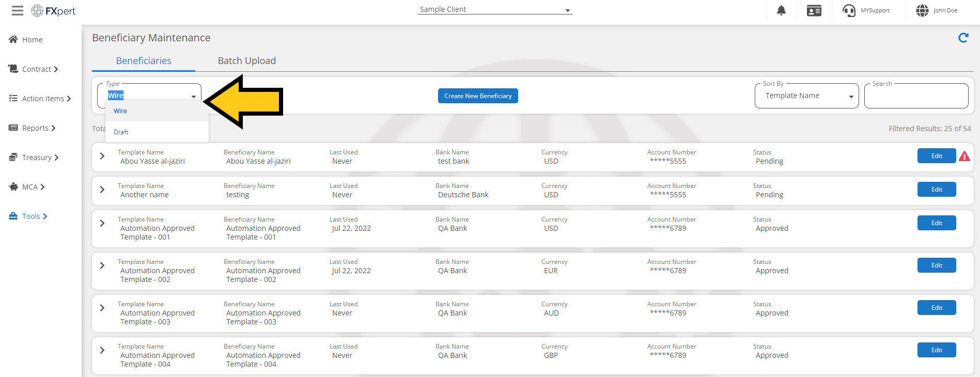980x377 pixels.
Task: Expand the Contract menu chevron
Action: pos(56,69)
